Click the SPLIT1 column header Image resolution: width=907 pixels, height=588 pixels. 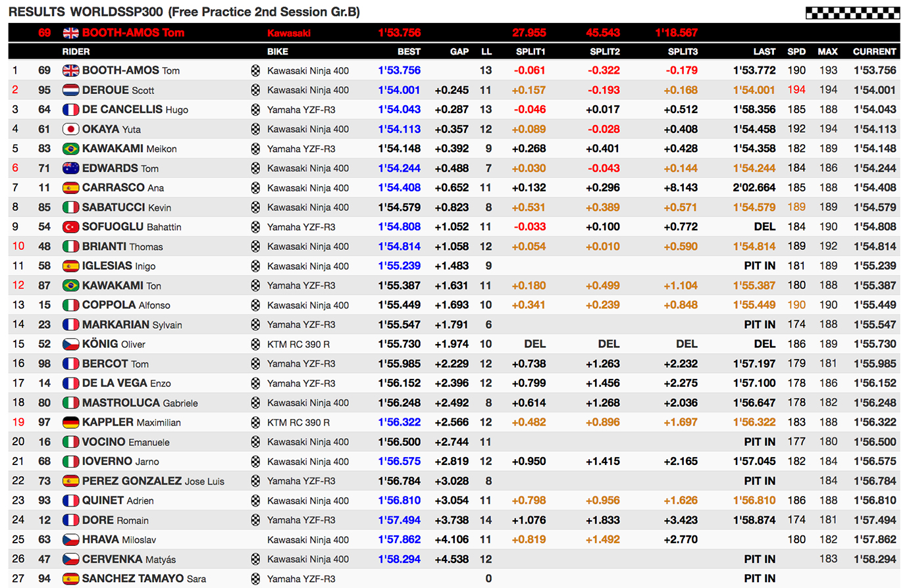coord(531,51)
